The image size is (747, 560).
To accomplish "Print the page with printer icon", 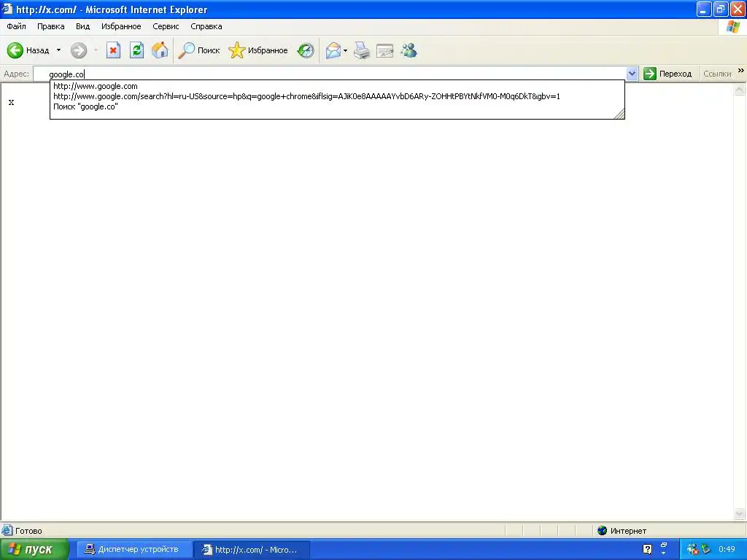I will pos(362,50).
